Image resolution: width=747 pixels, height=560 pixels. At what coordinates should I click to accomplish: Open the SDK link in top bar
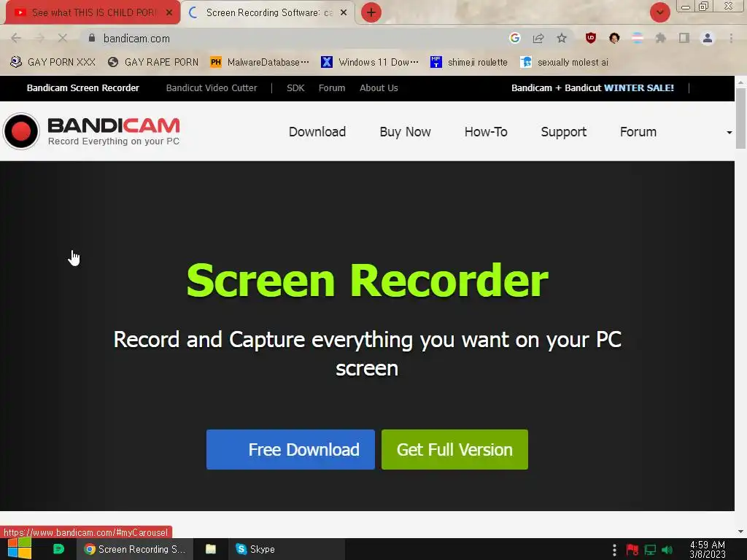point(295,88)
